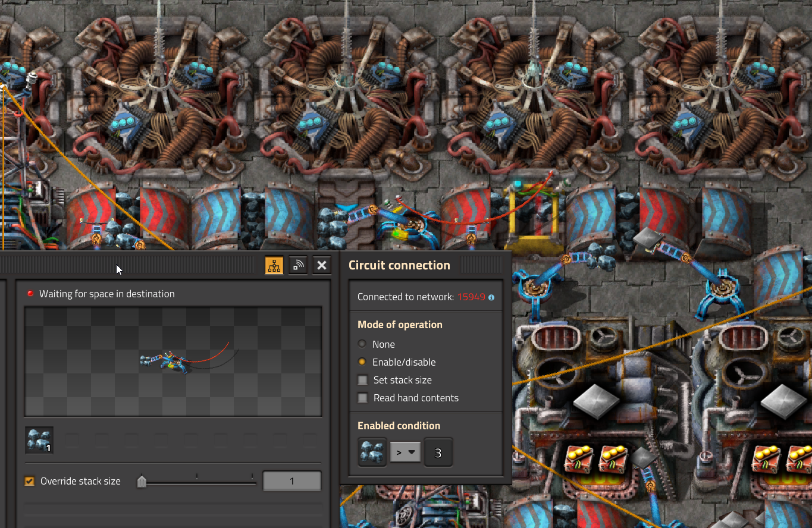
Task: Click the inserter preview in the window
Action: tap(173, 361)
